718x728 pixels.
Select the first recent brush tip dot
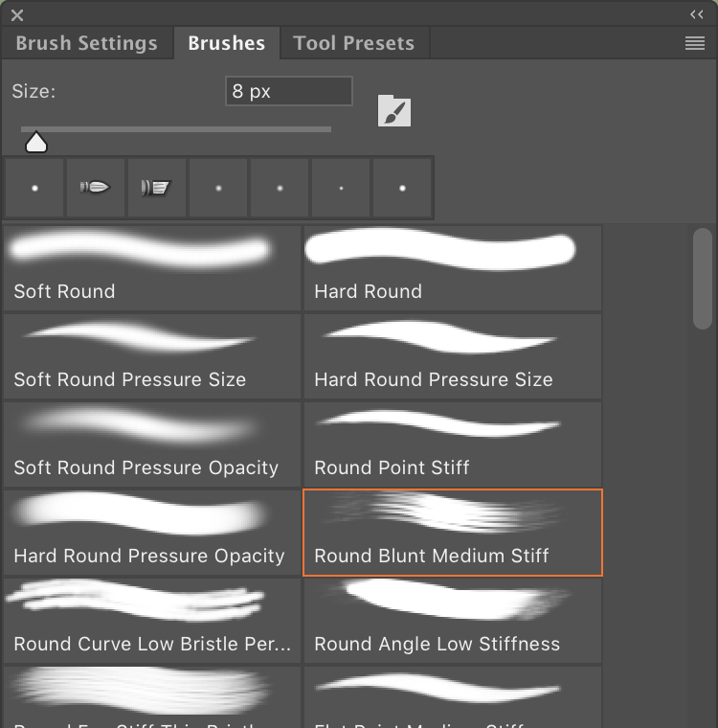pyautogui.click(x=34, y=188)
